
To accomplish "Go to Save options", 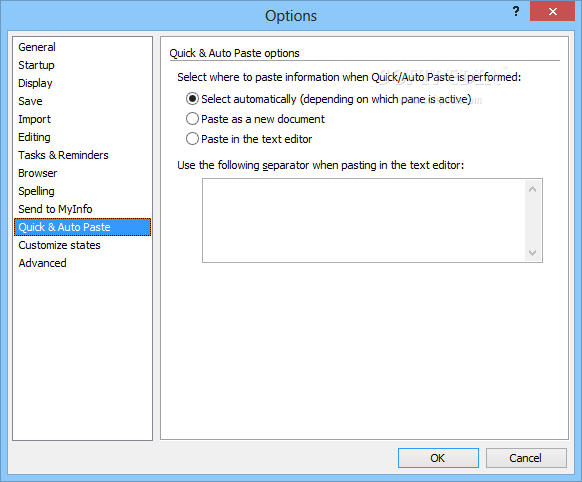I will (x=30, y=101).
